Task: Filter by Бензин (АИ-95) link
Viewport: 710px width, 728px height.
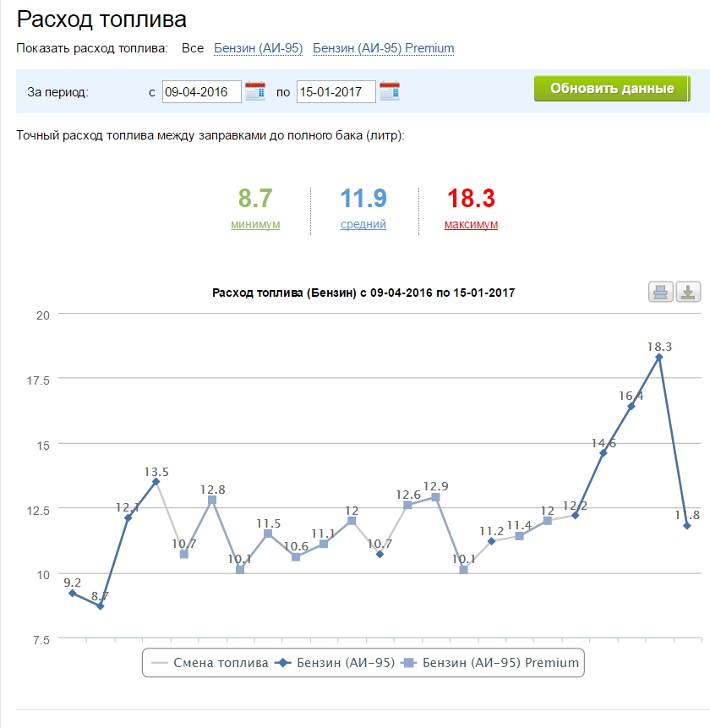Action: point(258,48)
